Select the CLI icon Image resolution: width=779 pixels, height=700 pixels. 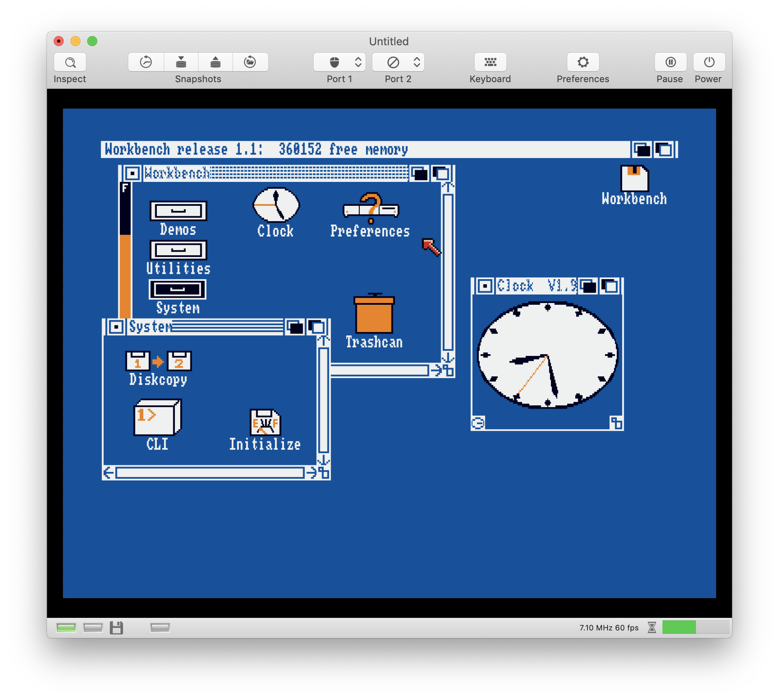157,417
